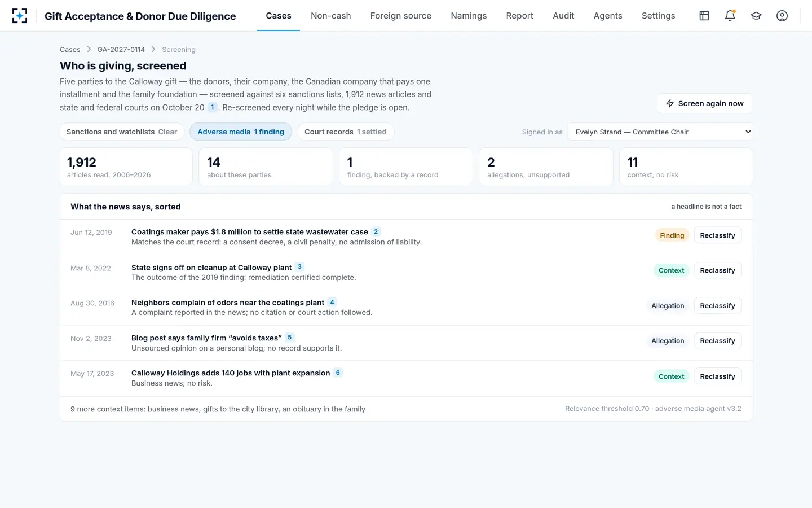Open citation 6 on jobs expansion headline

click(x=338, y=373)
